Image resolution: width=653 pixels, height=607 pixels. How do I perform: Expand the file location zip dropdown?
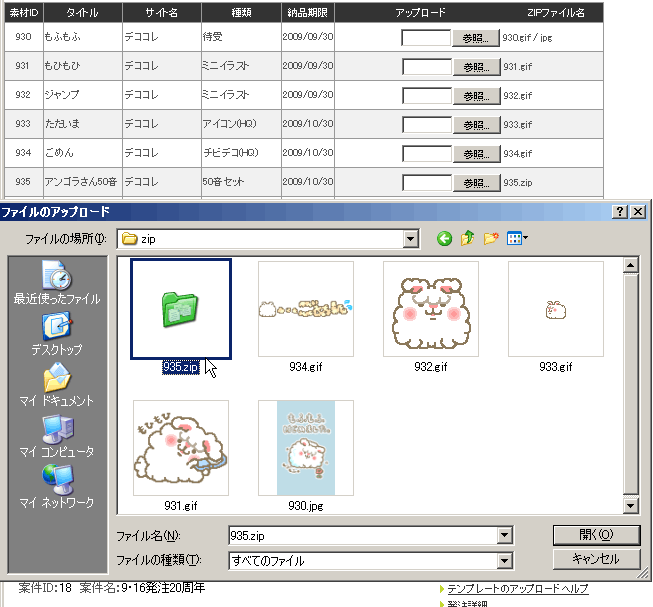tap(410, 239)
